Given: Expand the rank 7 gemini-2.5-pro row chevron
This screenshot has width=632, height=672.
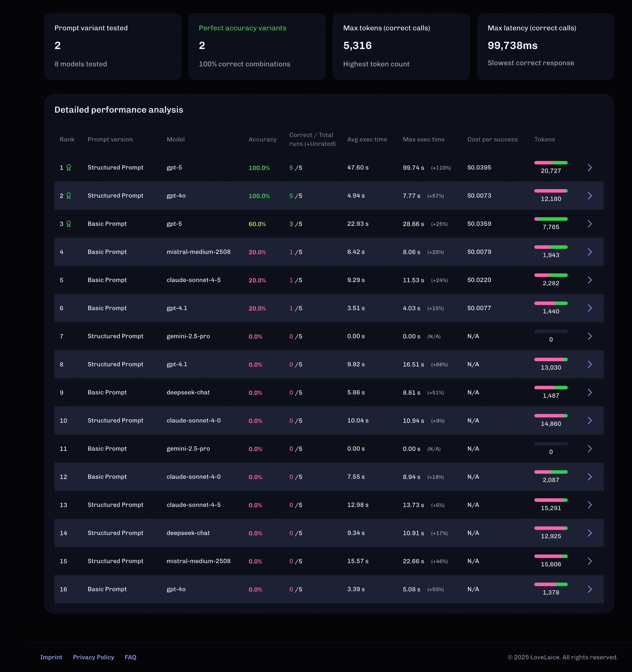Looking at the screenshot, I should [x=589, y=336].
